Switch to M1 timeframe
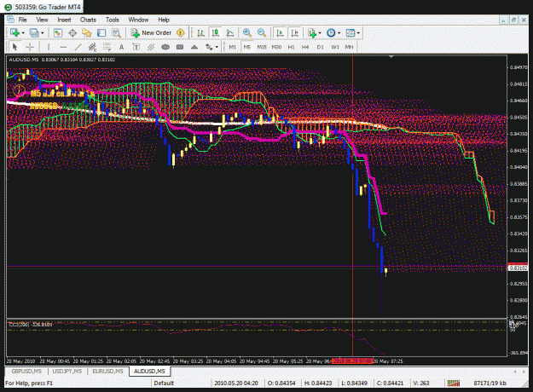Viewport: 533px width, 392px height. [233, 47]
